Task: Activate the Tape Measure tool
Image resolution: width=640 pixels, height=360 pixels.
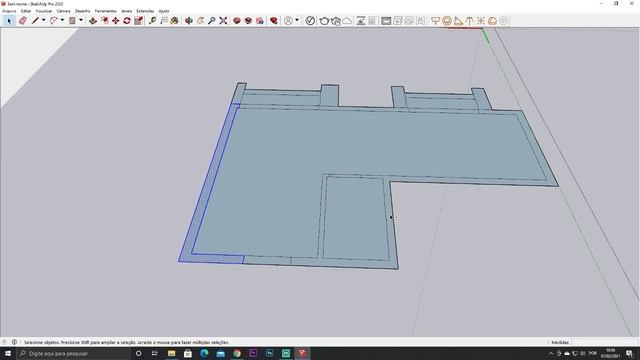Action: [152, 20]
